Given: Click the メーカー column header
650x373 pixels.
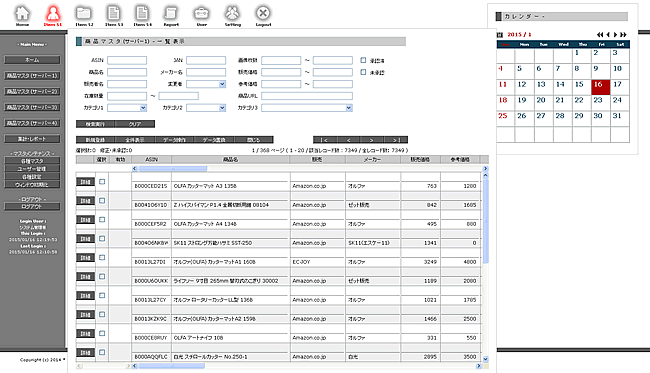Looking at the screenshot, I should tap(372, 160).
